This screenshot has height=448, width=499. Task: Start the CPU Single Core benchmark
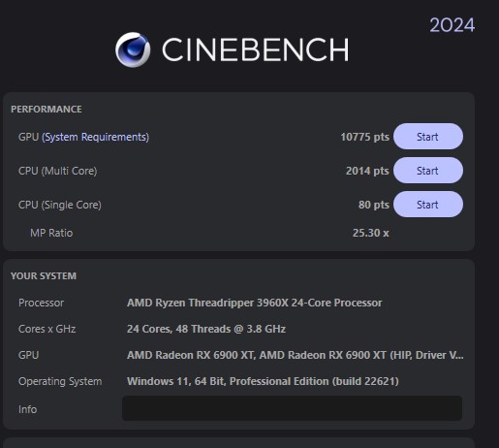coord(428,205)
